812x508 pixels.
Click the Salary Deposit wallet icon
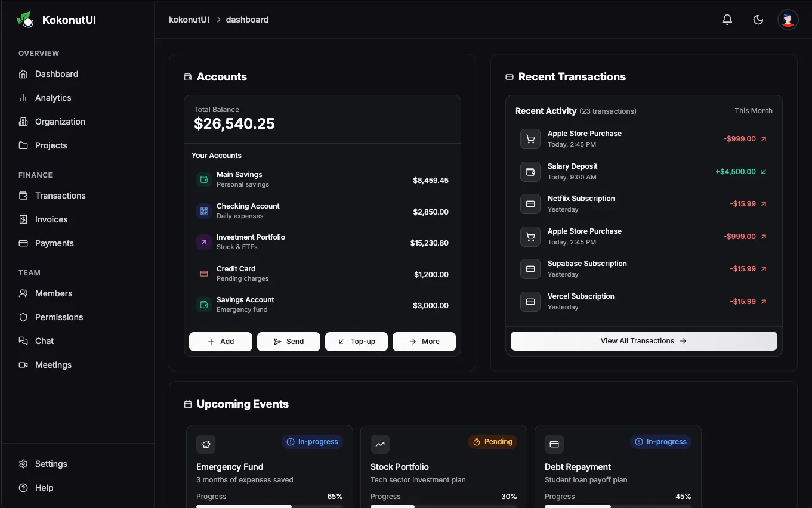point(530,172)
